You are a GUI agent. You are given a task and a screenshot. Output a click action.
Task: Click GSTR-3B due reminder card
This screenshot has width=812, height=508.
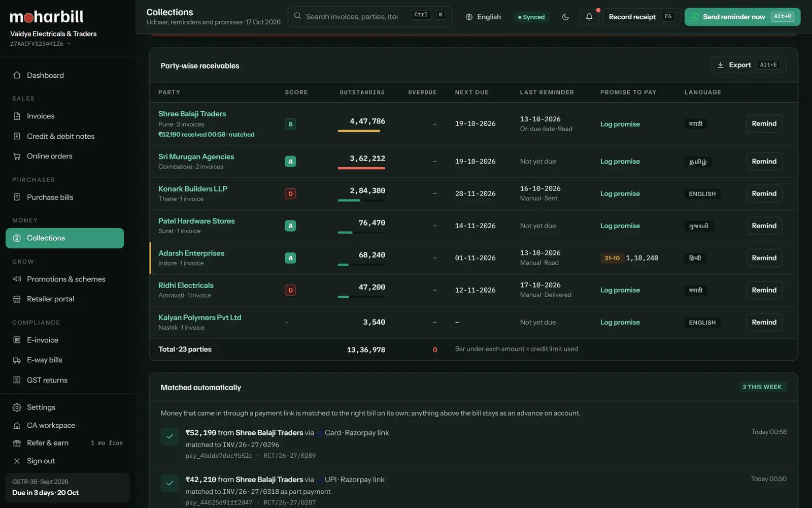click(x=67, y=487)
